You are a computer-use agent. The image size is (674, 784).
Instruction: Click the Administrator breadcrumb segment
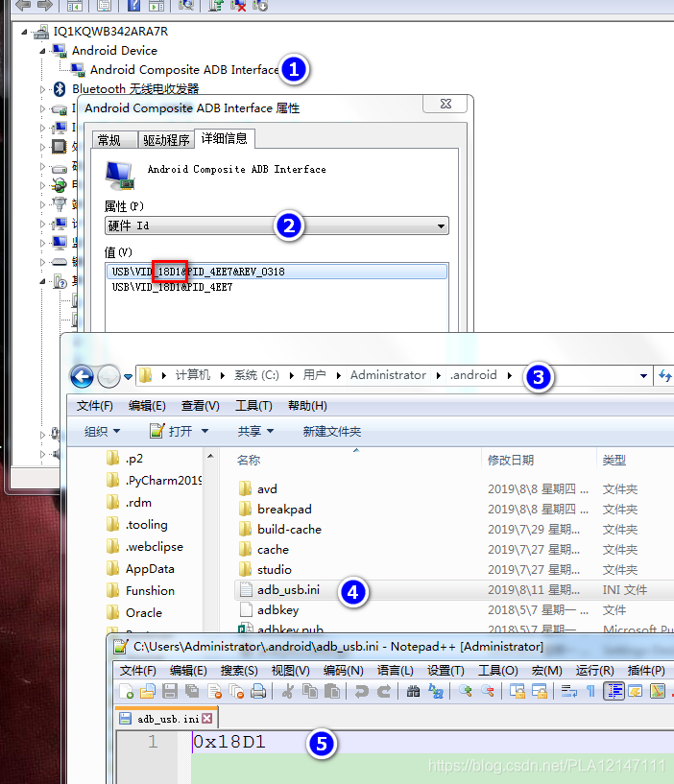pos(388,375)
